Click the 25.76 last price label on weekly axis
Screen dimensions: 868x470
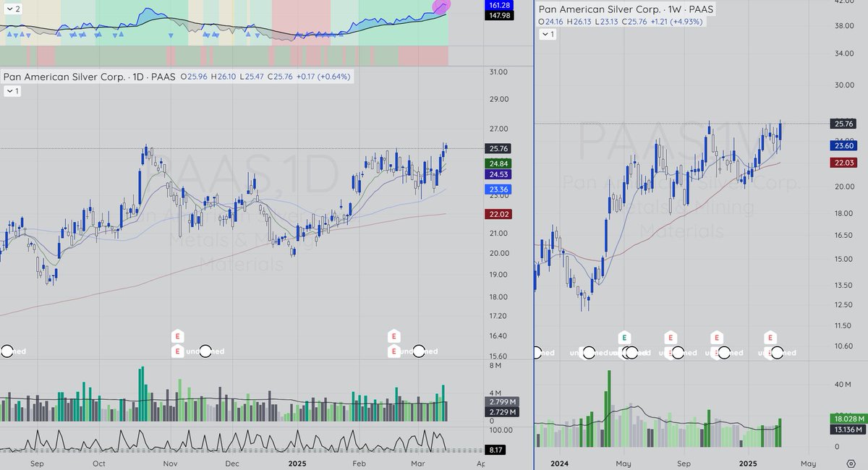click(842, 124)
